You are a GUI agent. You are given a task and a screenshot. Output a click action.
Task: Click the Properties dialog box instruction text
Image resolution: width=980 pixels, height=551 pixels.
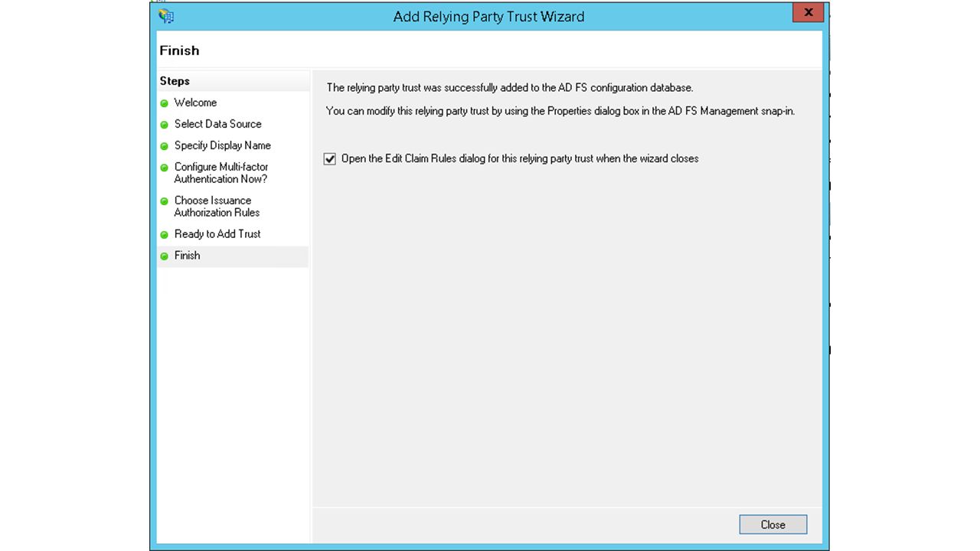coord(560,111)
